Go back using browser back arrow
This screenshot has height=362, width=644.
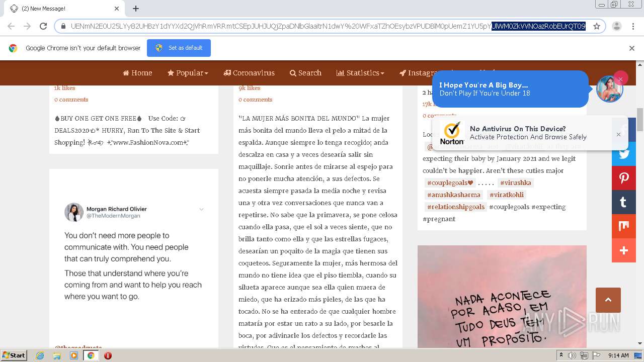[11, 26]
